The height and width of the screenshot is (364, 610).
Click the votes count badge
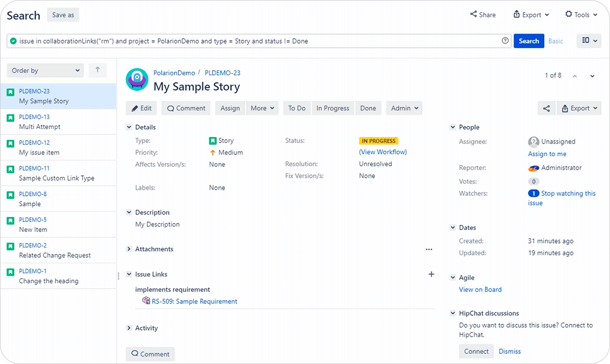pyautogui.click(x=534, y=182)
